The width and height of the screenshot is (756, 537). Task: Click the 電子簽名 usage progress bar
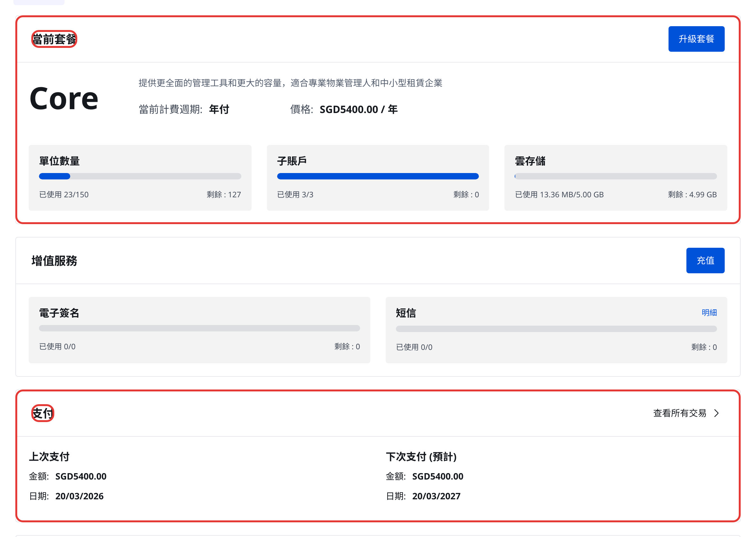click(199, 328)
